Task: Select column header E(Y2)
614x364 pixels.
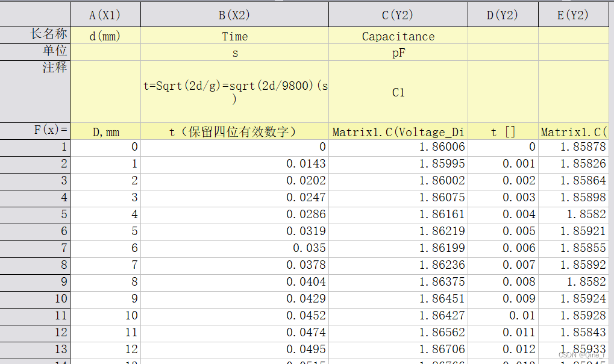Action: click(574, 15)
